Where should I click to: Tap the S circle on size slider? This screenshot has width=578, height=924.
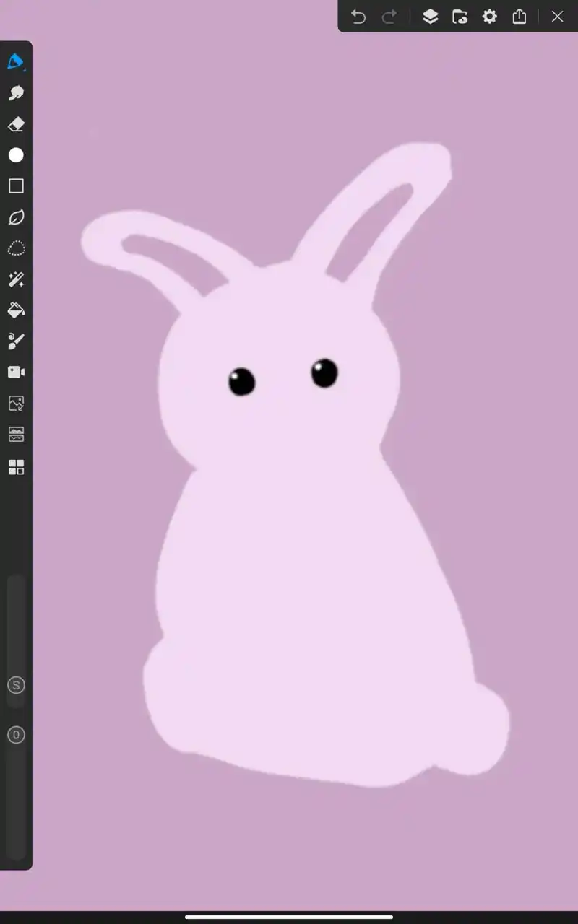tap(16, 685)
